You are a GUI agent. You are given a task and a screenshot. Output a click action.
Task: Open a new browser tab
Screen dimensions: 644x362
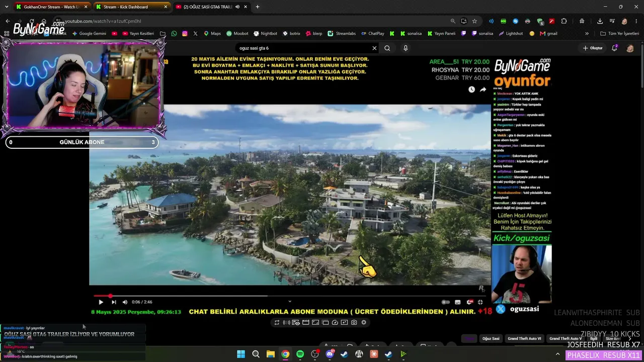coord(258,7)
